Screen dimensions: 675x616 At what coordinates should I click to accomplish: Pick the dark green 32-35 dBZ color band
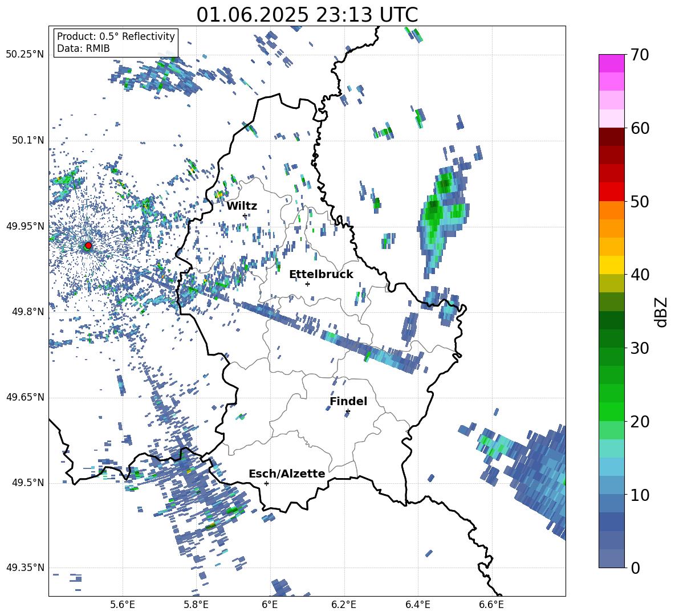pyautogui.click(x=611, y=320)
